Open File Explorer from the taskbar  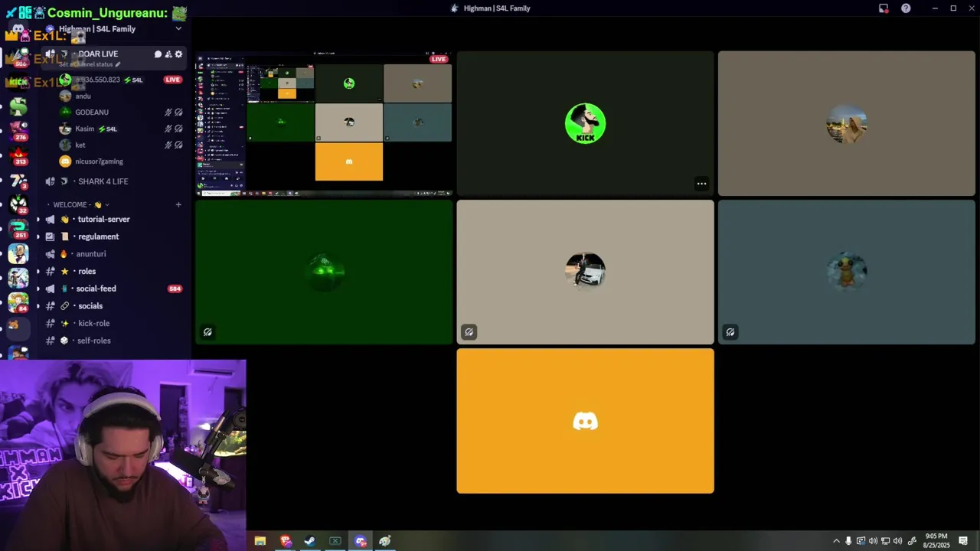pyautogui.click(x=260, y=541)
